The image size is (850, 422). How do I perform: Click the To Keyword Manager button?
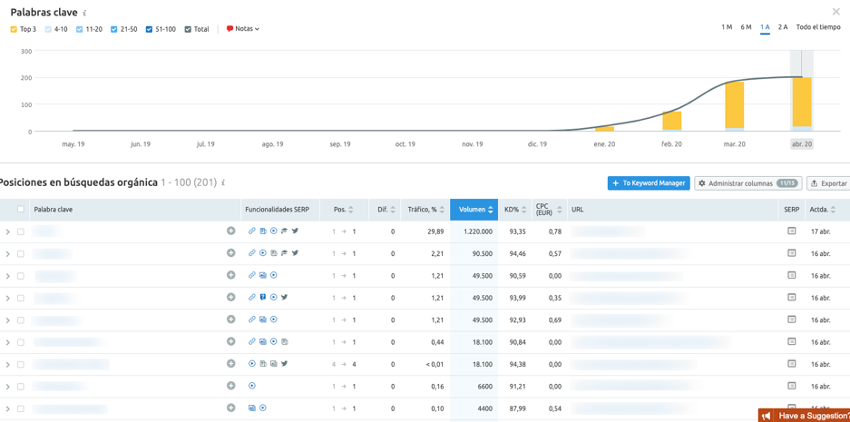tap(648, 183)
